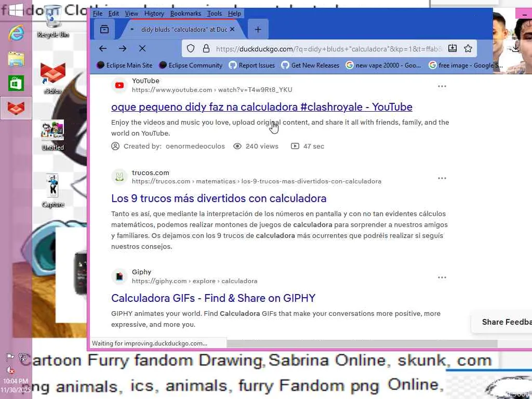Open the oque pequeno didy YouTube result
Viewport: 532px width, 399px height.
point(262,107)
